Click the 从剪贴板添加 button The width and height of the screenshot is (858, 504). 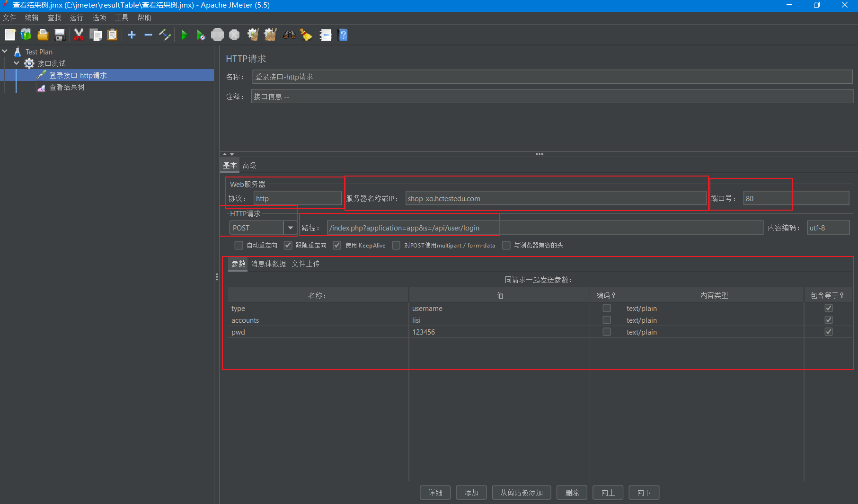[x=522, y=493]
